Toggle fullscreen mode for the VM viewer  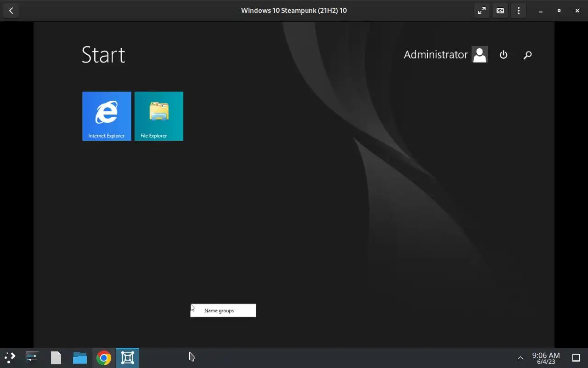[482, 11]
